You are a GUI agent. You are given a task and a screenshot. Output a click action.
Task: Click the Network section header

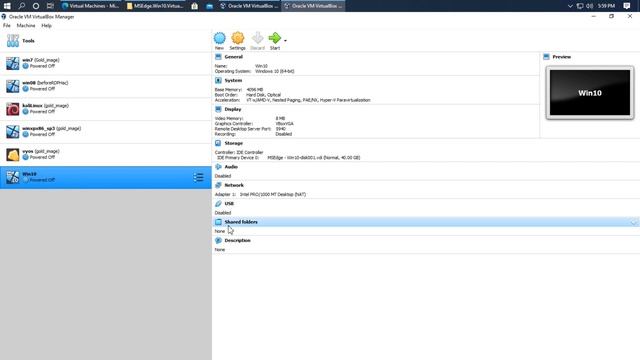pyautogui.click(x=234, y=185)
